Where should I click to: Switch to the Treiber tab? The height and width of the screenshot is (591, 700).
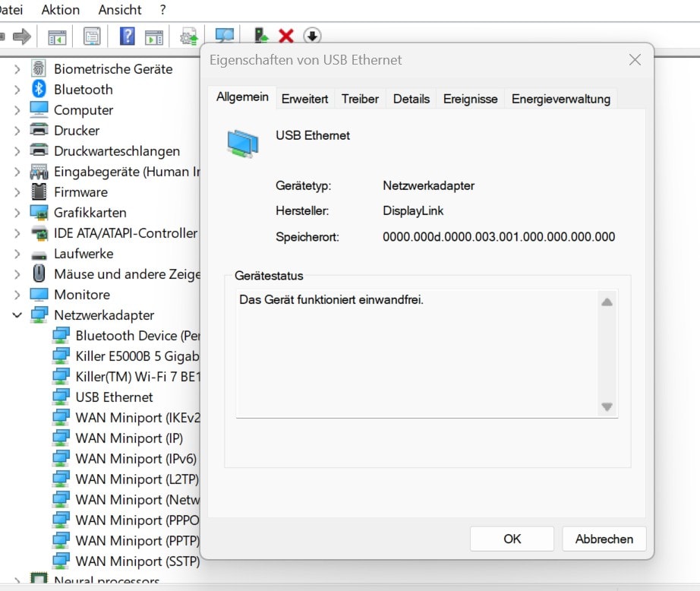tap(360, 99)
